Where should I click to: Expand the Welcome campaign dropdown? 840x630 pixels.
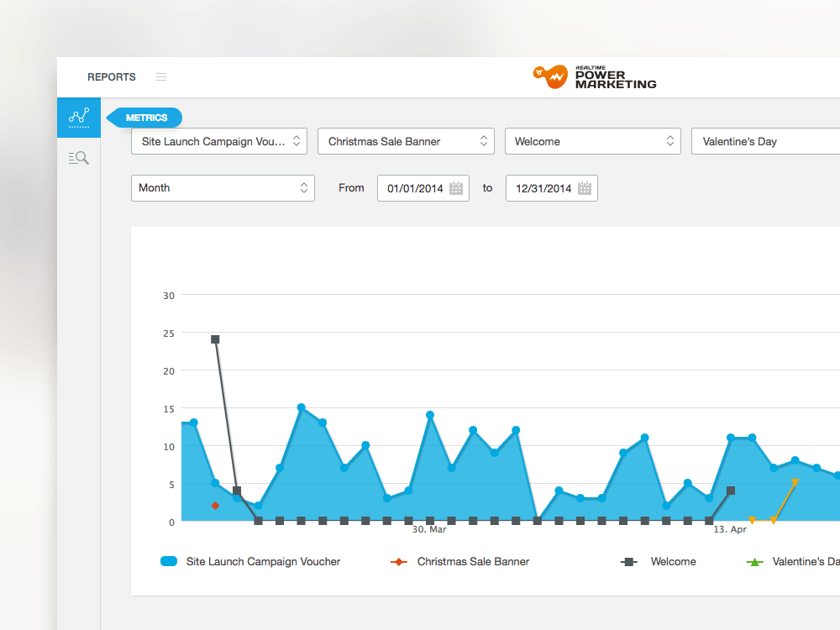click(593, 141)
